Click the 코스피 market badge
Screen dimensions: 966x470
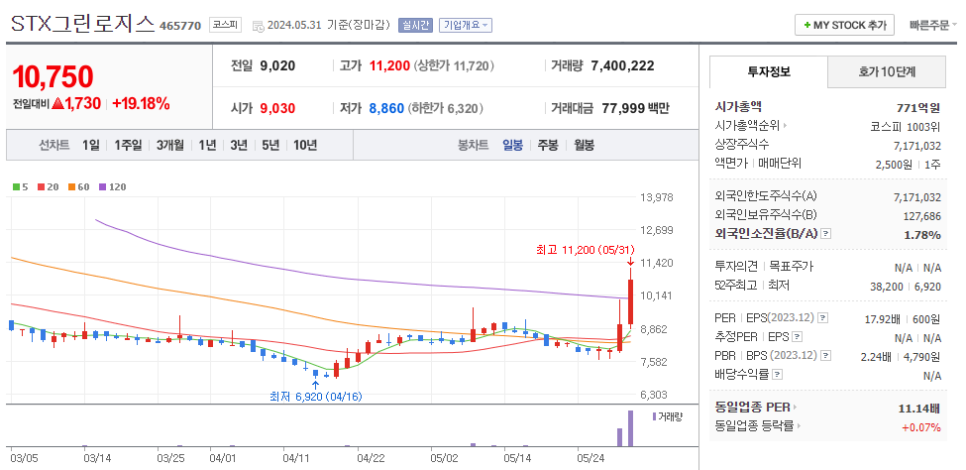click(225, 25)
